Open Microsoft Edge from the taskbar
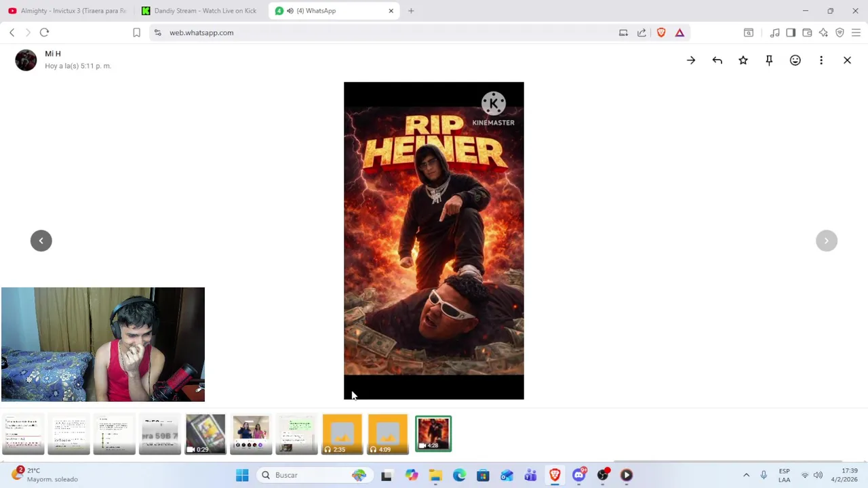This screenshot has height=488, width=868. tap(459, 475)
